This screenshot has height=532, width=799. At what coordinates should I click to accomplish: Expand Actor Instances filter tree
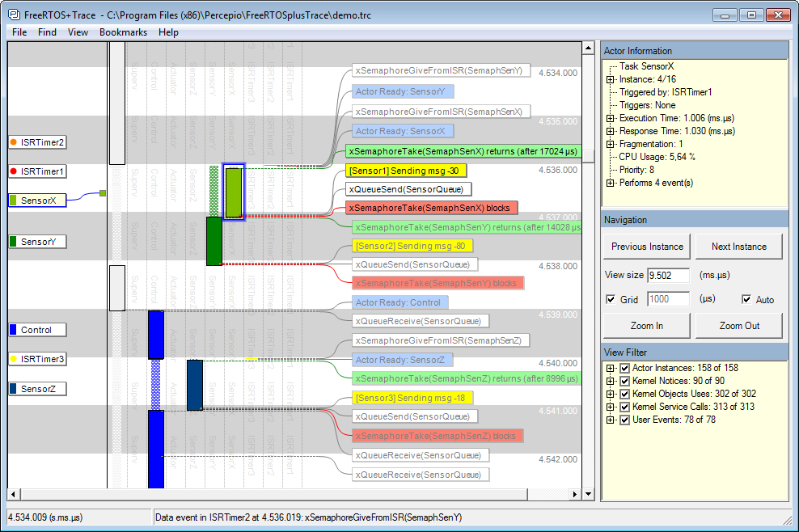[610, 368]
